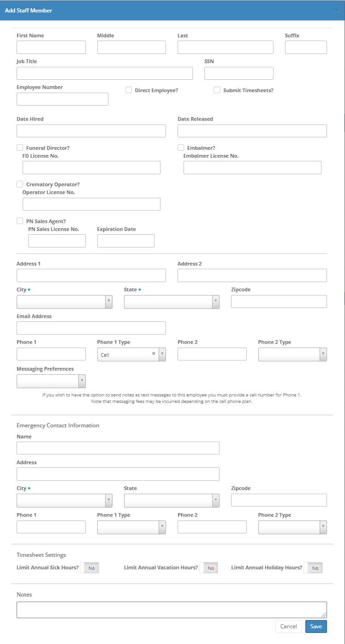Check the Direct Employee checkbox
Image resolution: width=345 pixels, height=644 pixels.
point(129,90)
